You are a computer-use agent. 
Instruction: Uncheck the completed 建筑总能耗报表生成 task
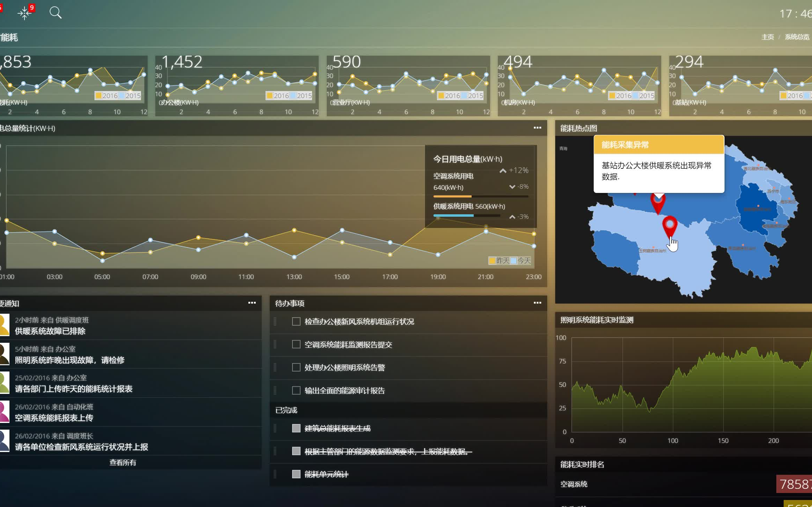point(296,428)
